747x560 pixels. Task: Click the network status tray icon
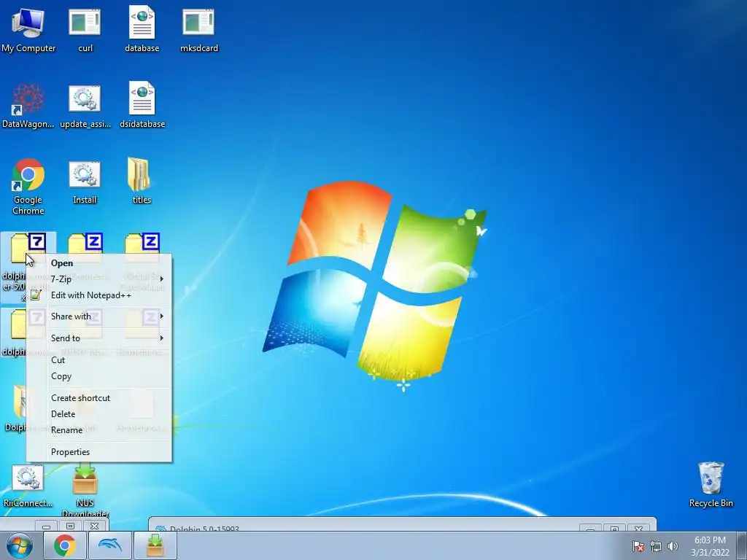pos(656,546)
